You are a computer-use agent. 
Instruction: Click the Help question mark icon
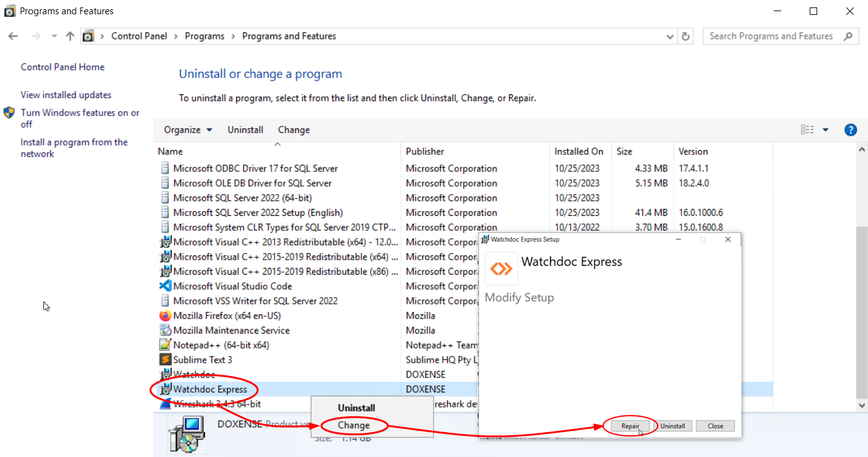[x=851, y=130]
